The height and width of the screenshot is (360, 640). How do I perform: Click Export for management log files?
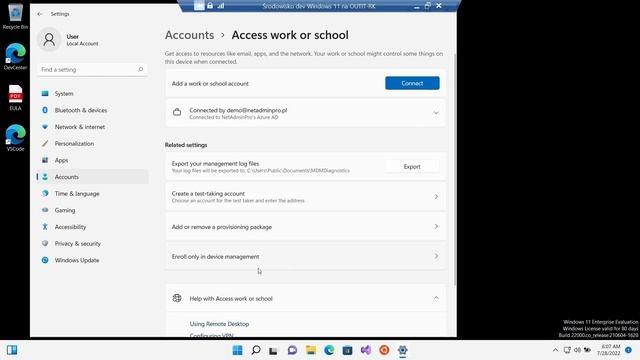click(412, 167)
